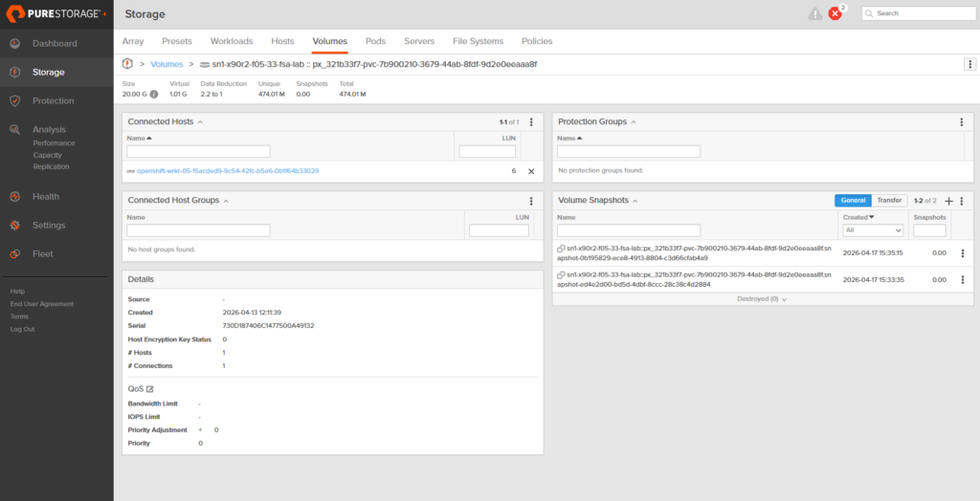The height and width of the screenshot is (501, 980).
Task: Open the critical alerts icon with badge
Action: [835, 13]
